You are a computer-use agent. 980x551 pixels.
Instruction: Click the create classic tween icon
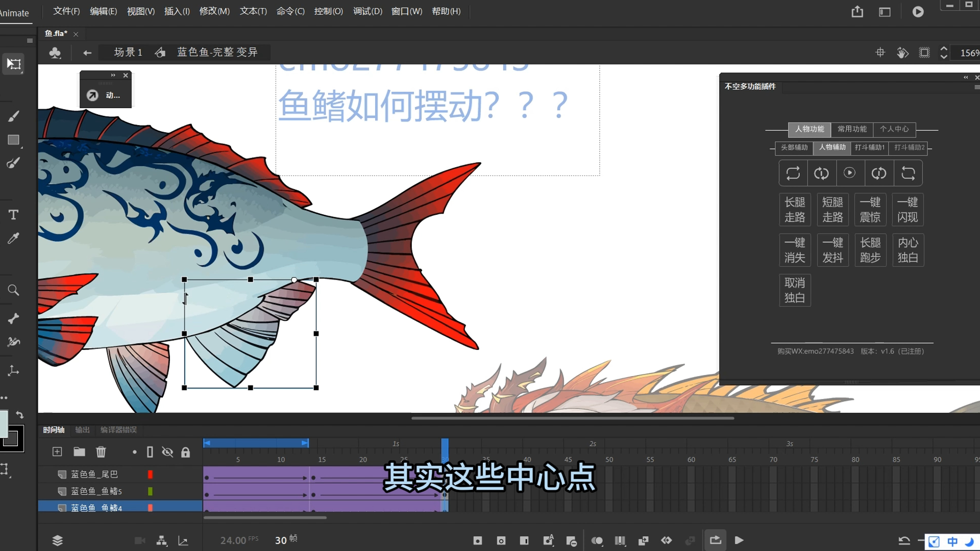pos(643,541)
